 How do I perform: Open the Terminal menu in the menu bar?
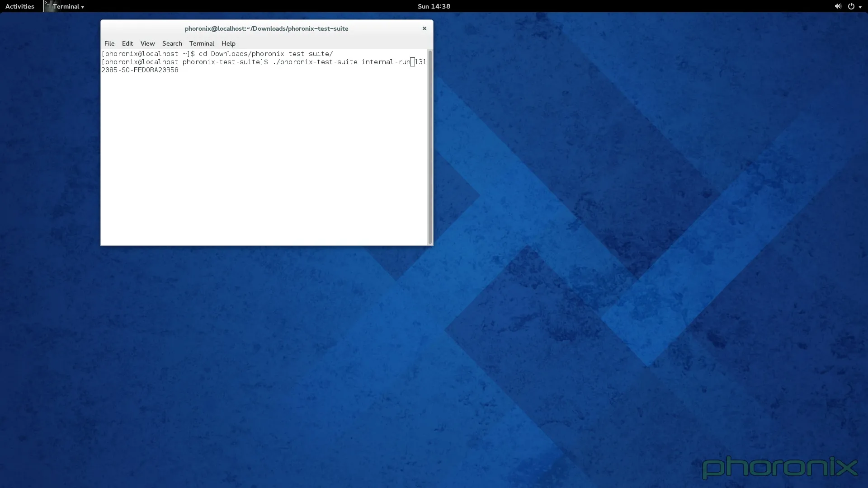pos(202,43)
